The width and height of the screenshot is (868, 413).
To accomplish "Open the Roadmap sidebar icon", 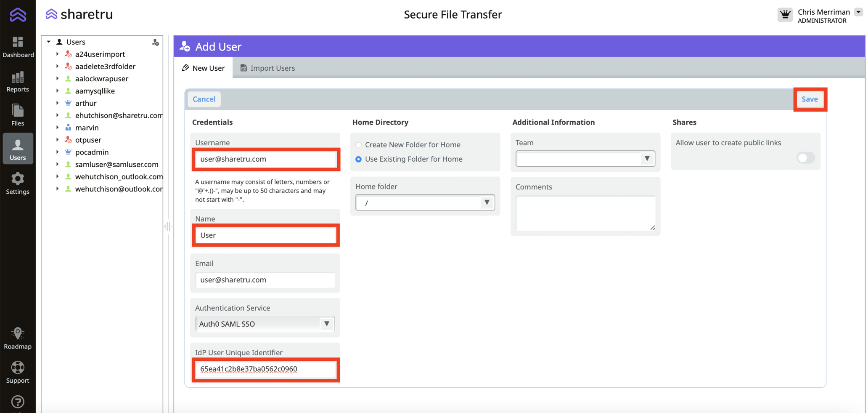I will coord(18,338).
